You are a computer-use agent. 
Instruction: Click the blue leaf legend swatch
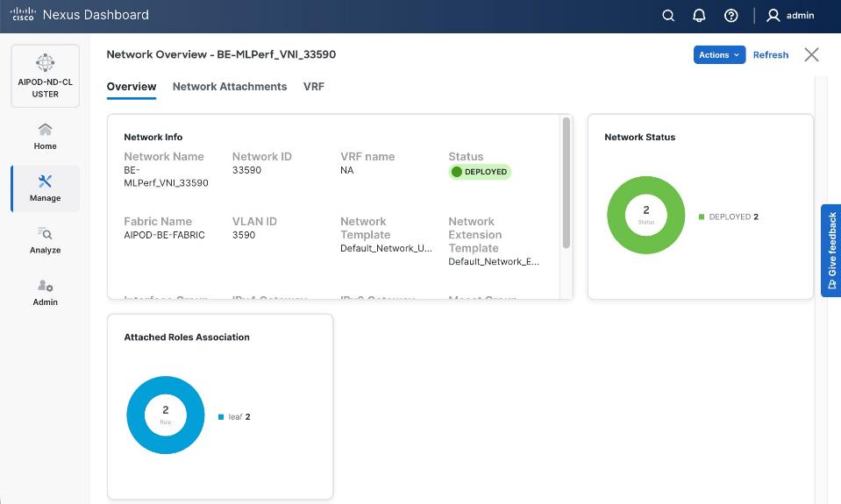point(221,417)
